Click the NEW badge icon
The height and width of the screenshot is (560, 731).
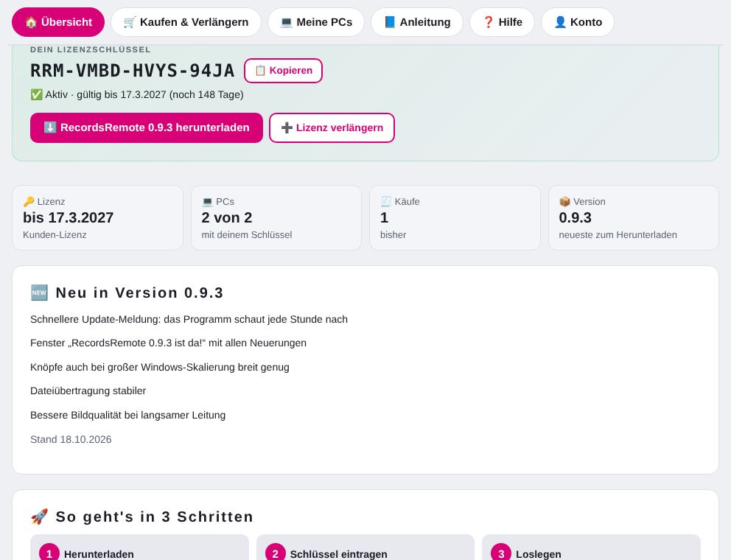[x=39, y=293]
